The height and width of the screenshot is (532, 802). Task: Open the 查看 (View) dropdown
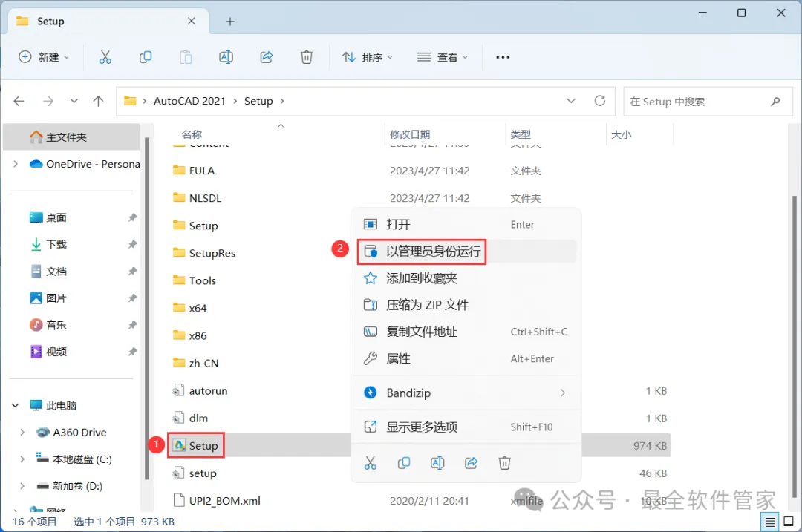(x=443, y=57)
